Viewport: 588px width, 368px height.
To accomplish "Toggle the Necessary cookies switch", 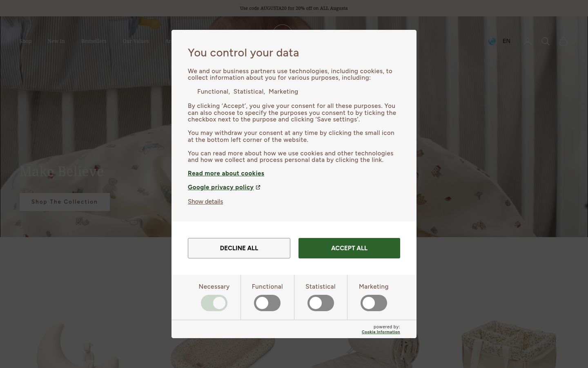I will (x=214, y=303).
